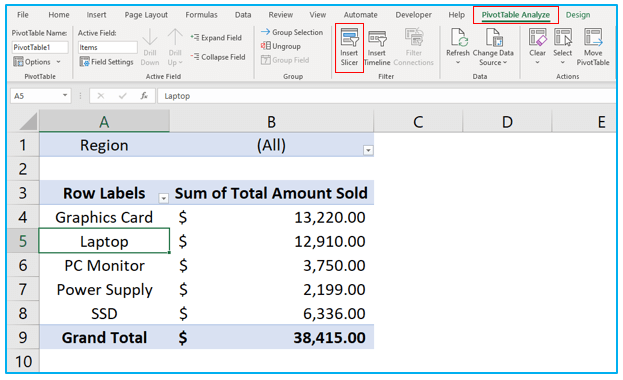Image resolution: width=623 pixels, height=380 pixels.
Task: Click the formula bar showing Laptop
Action: click(x=386, y=96)
